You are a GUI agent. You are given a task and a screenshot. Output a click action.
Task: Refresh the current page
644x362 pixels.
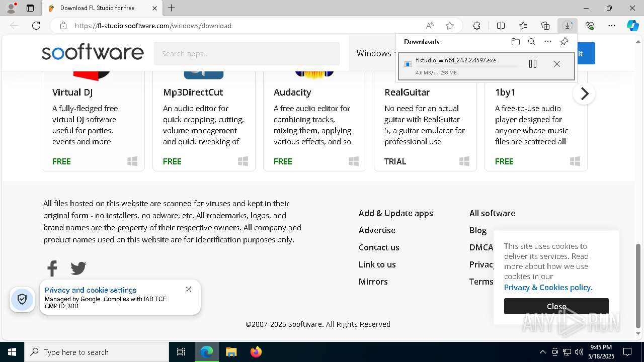coord(36,26)
